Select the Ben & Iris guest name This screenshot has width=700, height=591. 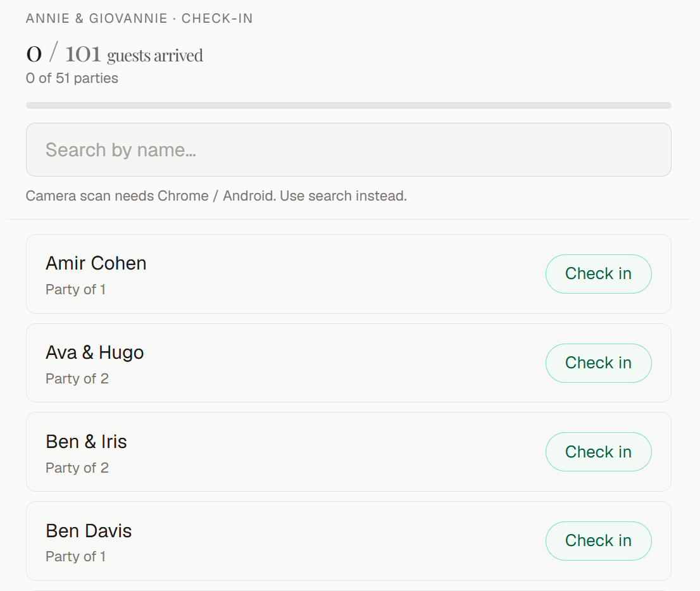tap(86, 442)
